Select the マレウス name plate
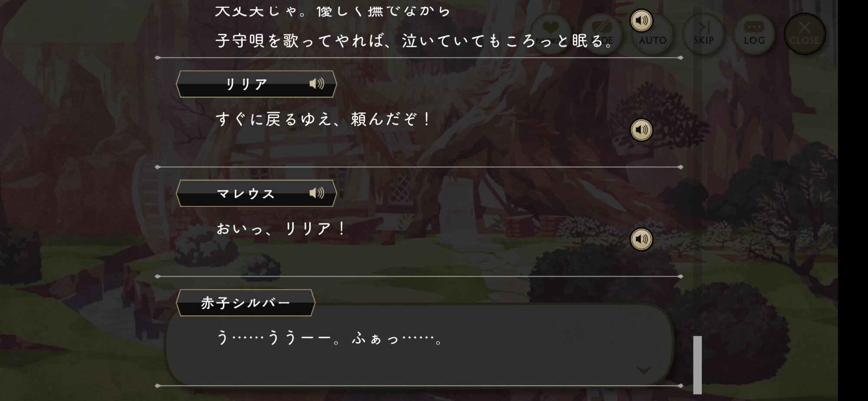The image size is (868, 401). [256, 193]
